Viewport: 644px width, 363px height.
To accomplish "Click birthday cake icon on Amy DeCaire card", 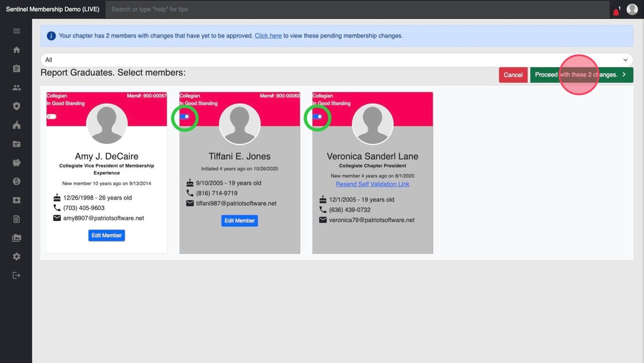I will click(57, 198).
